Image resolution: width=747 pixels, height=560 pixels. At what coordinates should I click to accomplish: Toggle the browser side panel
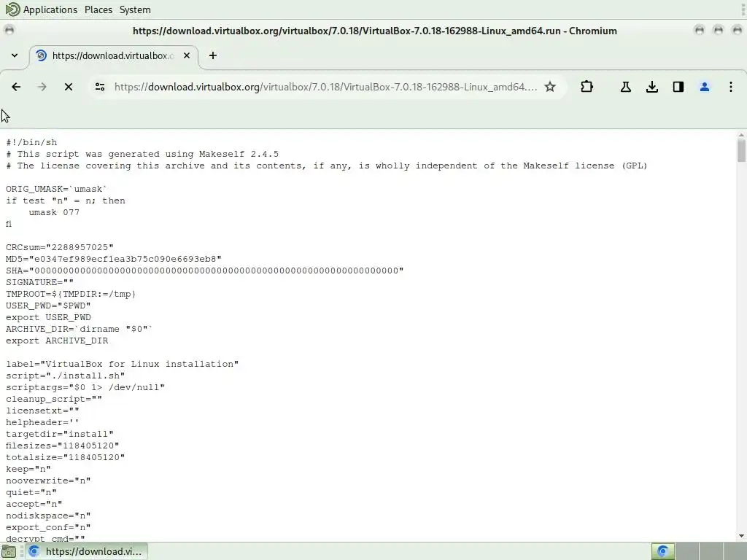(678, 87)
